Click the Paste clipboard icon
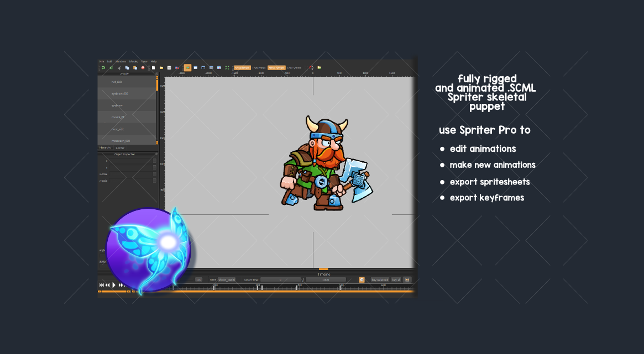 [x=135, y=68]
